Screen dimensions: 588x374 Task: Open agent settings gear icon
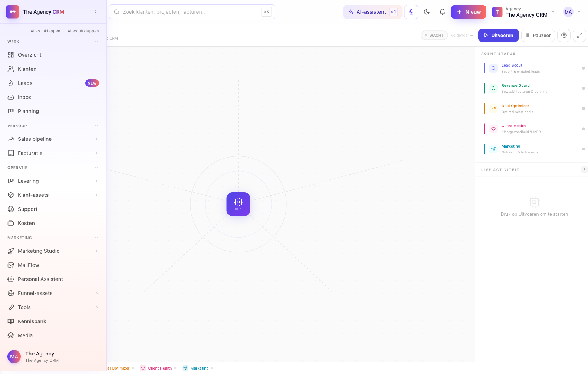pos(564,35)
